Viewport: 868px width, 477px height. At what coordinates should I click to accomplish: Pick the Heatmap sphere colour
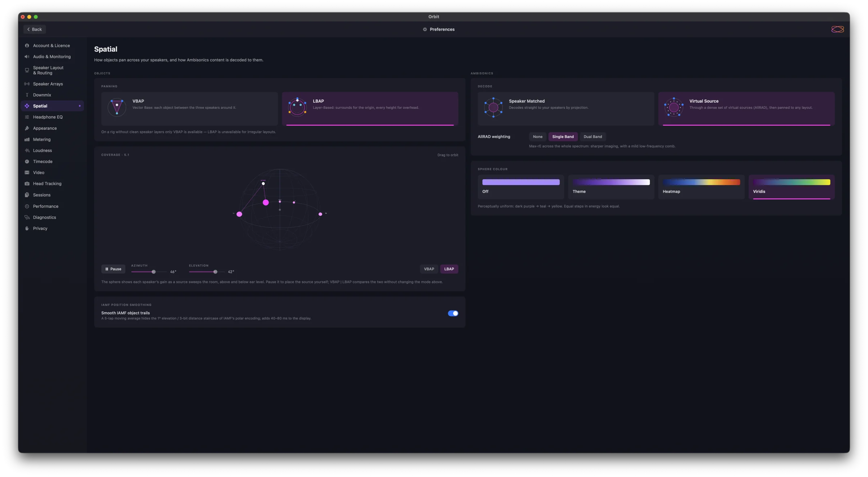pos(701,187)
